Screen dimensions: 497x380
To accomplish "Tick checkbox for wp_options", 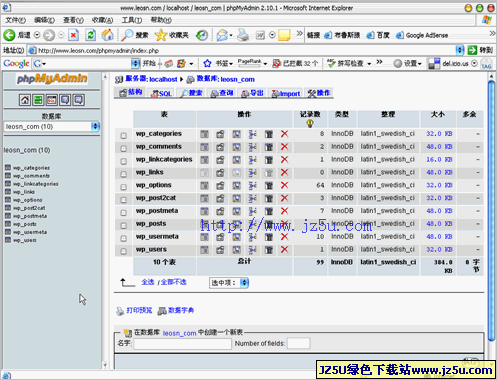I will pyautogui.click(x=123, y=187).
